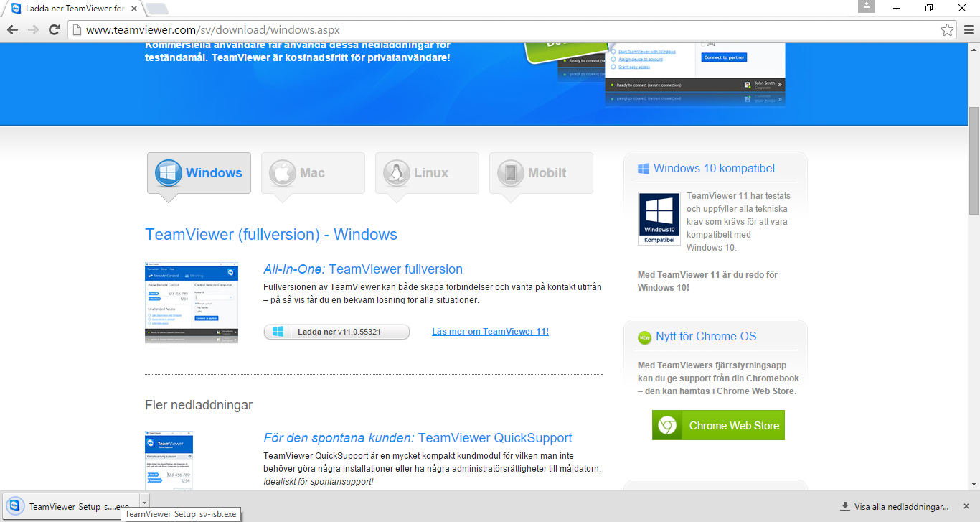
Task: Click the 'TeamViewer (fullversion) - Windows' heading
Action: 271,235
